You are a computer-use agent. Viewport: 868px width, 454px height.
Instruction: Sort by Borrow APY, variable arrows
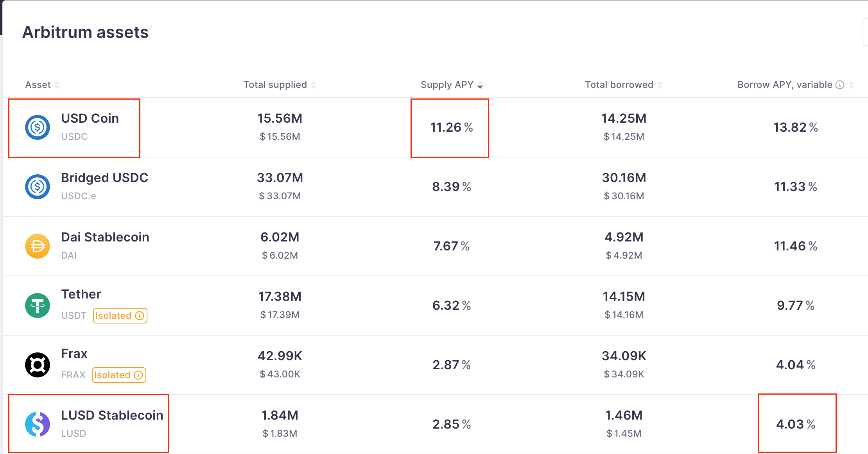pos(852,85)
